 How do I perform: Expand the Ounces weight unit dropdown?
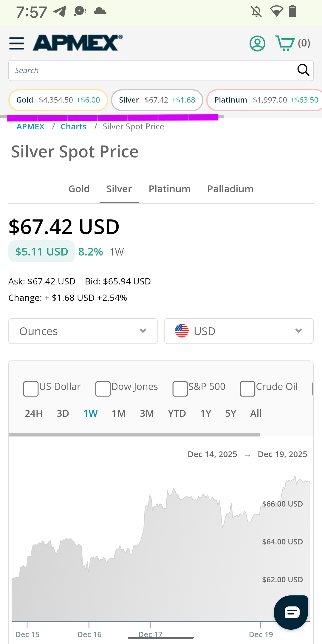(83, 331)
